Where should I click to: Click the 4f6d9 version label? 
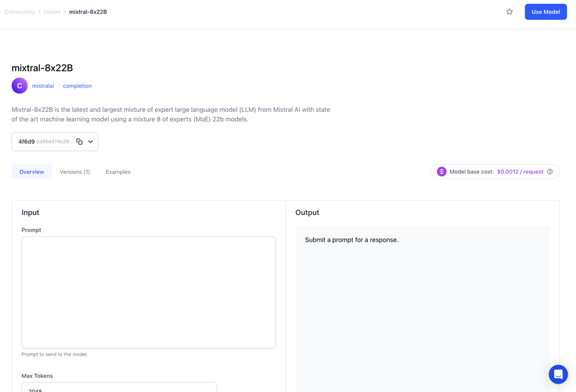(26, 141)
